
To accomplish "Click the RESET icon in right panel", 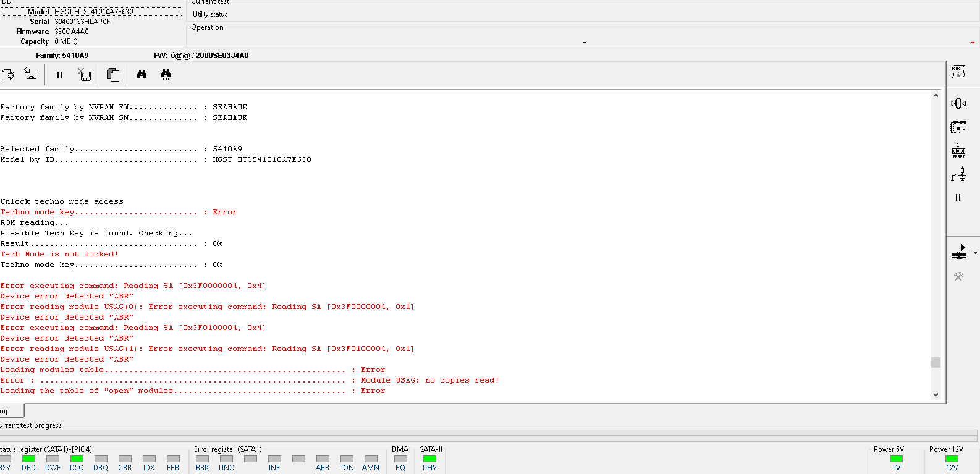I will coord(958,151).
